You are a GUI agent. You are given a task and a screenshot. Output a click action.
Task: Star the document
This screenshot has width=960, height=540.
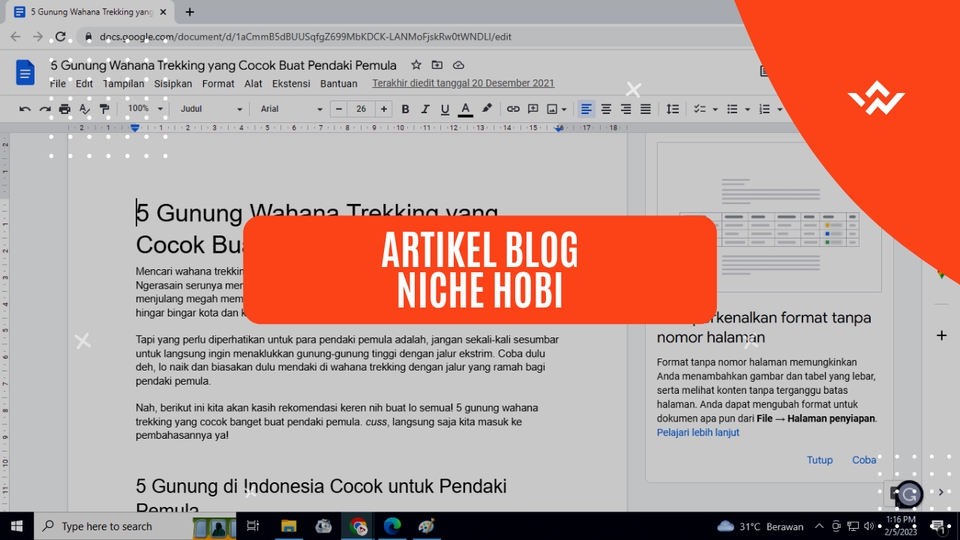[x=416, y=65]
